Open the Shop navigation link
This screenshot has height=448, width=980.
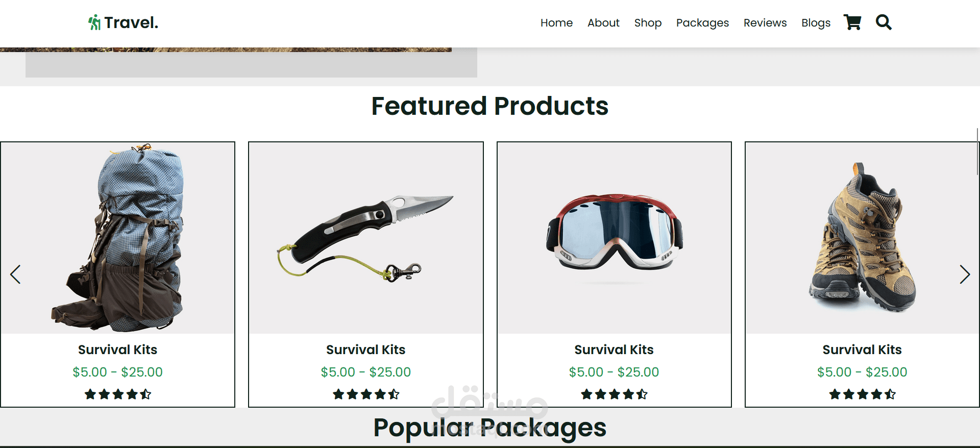point(648,23)
